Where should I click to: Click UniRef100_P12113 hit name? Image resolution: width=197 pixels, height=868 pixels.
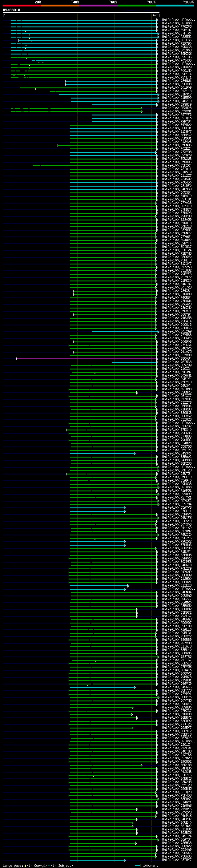pyautogui.click(x=176, y=91)
